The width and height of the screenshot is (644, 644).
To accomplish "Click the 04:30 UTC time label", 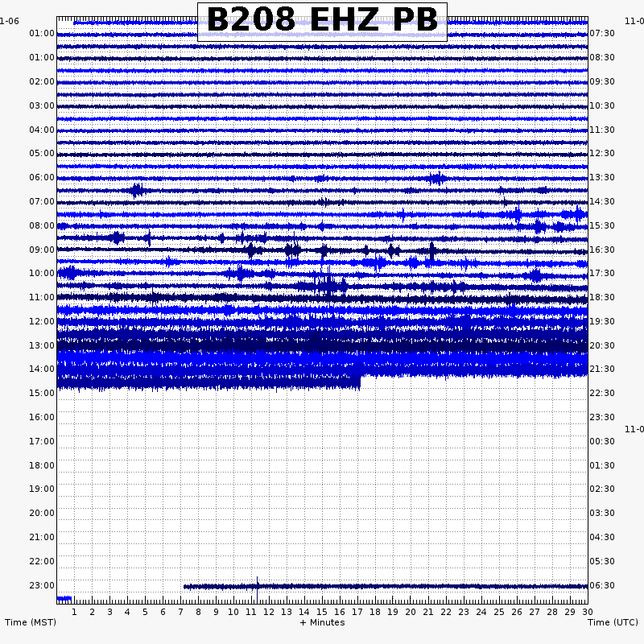I will pyautogui.click(x=602, y=537).
